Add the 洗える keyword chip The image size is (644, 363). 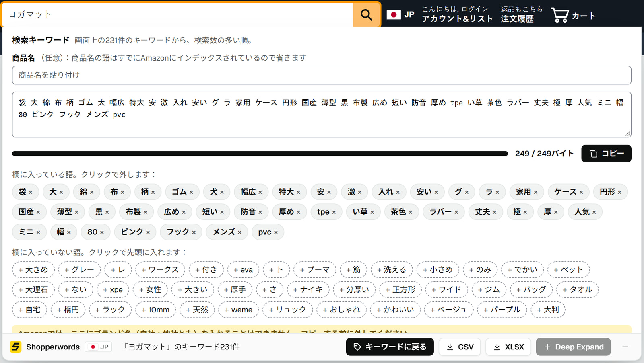[x=392, y=269]
